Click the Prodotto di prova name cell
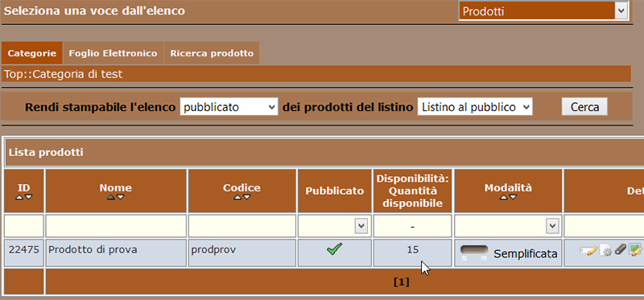The height and width of the screenshot is (300, 644). tap(116, 253)
